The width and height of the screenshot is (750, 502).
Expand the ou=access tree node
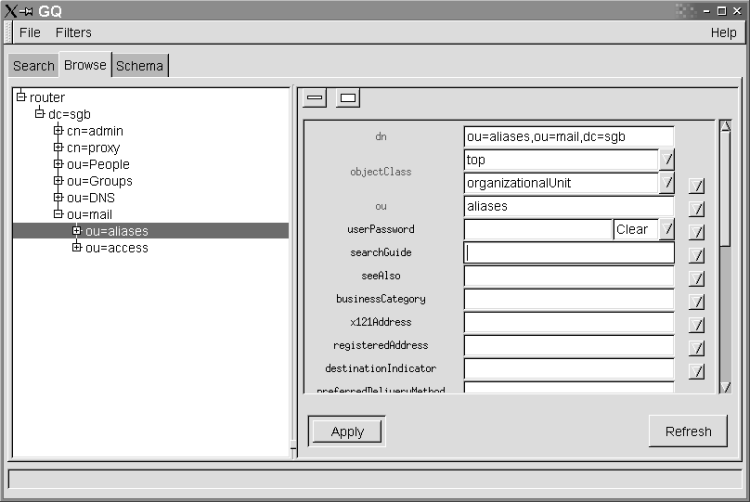(76, 247)
